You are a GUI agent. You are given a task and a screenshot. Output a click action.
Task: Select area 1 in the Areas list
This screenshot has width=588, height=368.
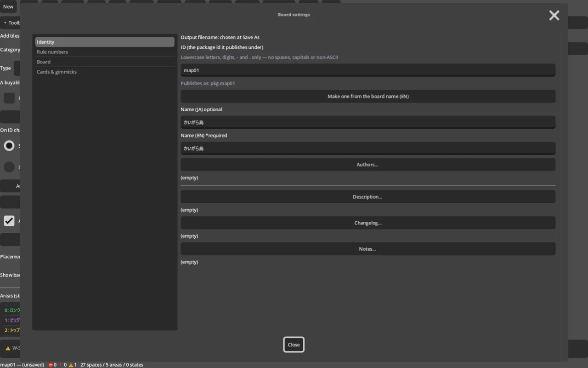[12, 320]
